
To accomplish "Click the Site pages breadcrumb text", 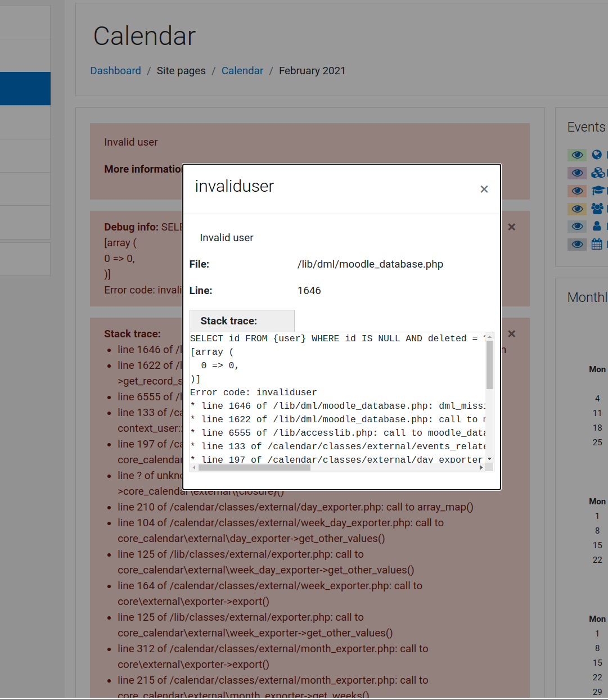I will click(x=181, y=71).
